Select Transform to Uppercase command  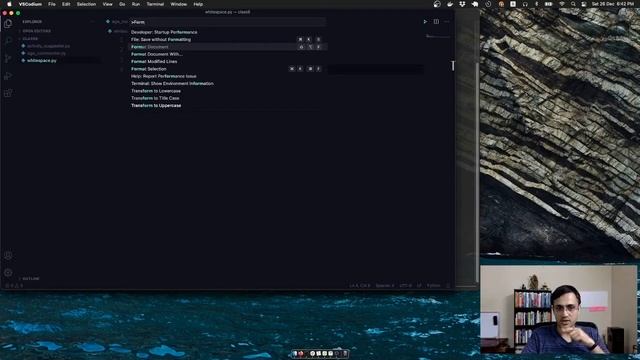(x=228, y=106)
